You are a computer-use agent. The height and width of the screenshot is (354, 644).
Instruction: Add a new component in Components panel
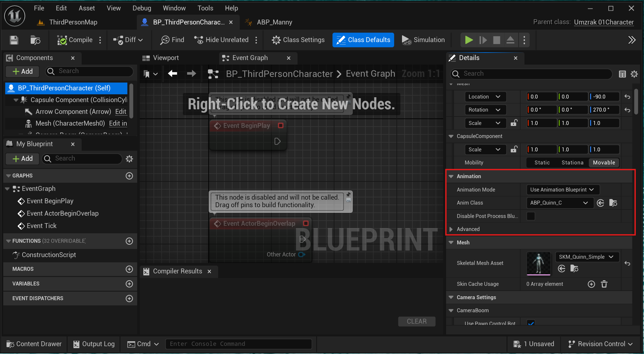22,71
